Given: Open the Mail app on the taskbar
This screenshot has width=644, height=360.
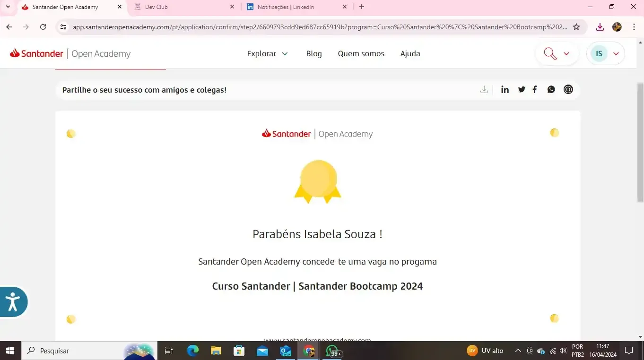Looking at the screenshot, I should pyautogui.click(x=262, y=351).
